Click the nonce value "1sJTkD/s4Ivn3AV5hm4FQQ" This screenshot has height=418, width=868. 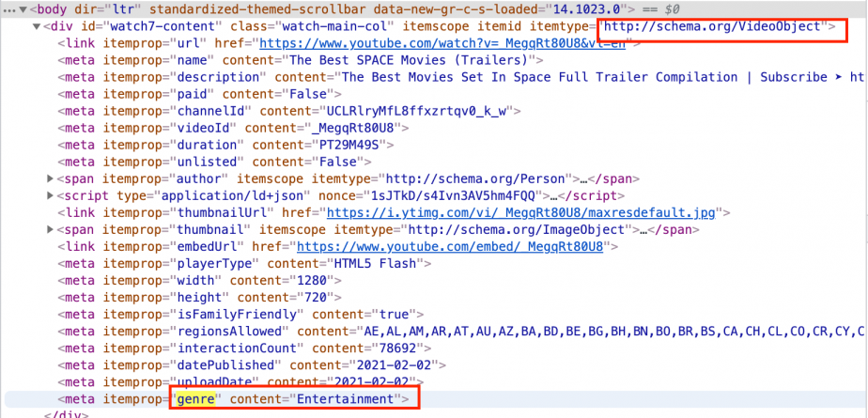pyautogui.click(x=454, y=195)
